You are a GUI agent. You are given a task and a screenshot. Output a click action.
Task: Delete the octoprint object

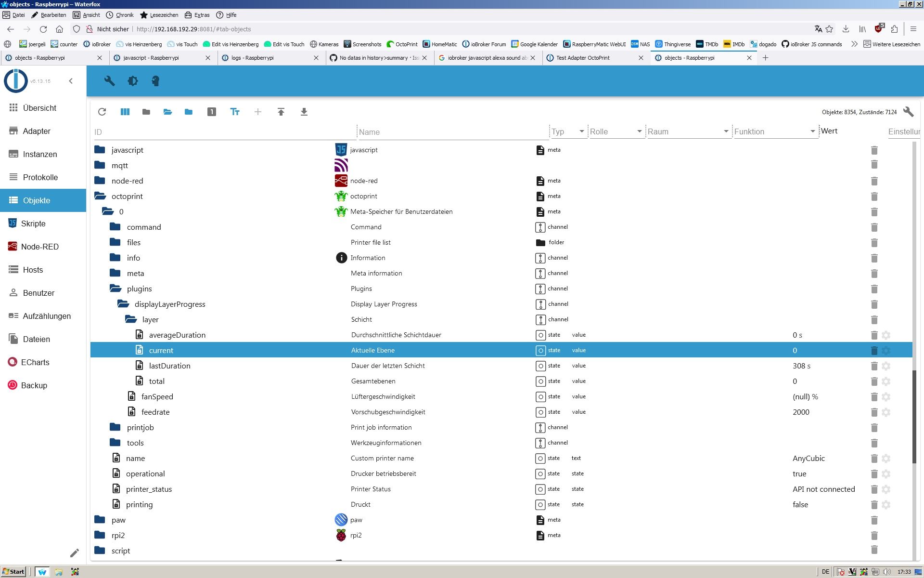point(874,196)
